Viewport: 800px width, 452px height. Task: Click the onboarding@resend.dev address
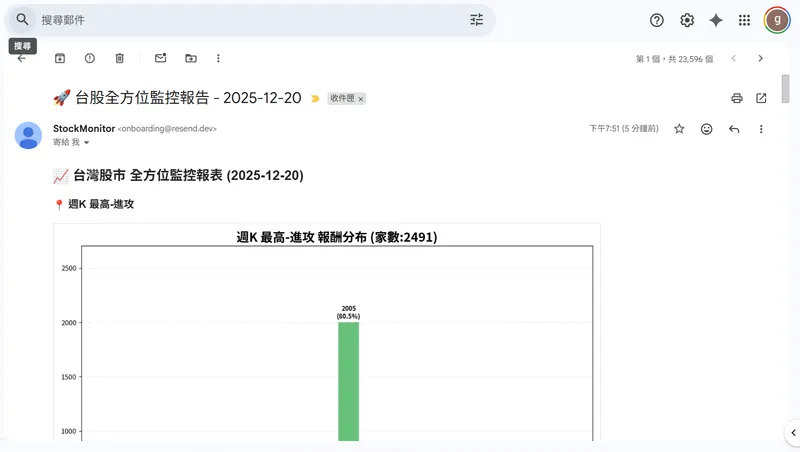coord(167,129)
